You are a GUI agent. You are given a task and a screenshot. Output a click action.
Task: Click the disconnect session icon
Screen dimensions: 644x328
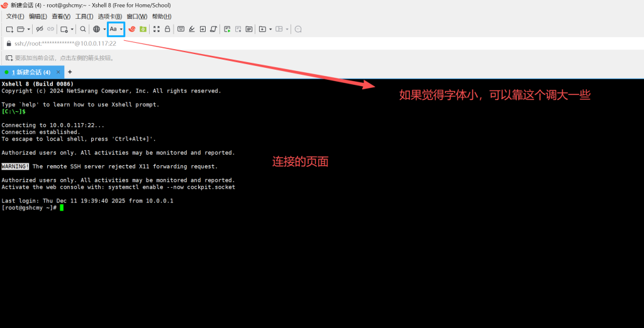40,29
